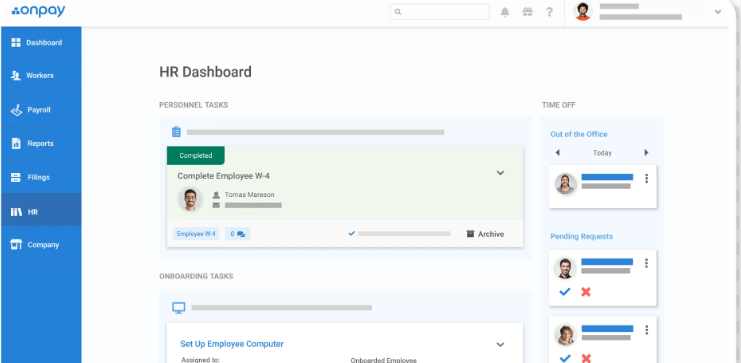The width and height of the screenshot is (741, 363).
Task: Open options menu on out-of-office card
Action: pos(646,179)
